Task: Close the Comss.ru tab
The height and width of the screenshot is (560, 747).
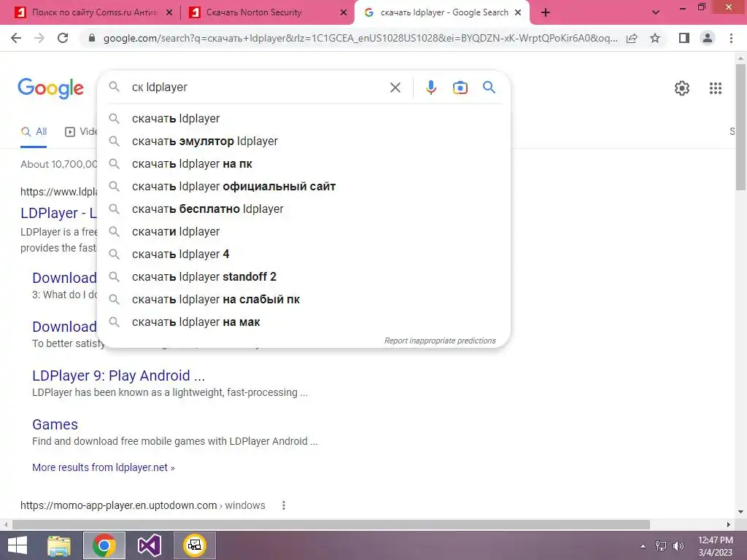Action: [x=169, y=13]
